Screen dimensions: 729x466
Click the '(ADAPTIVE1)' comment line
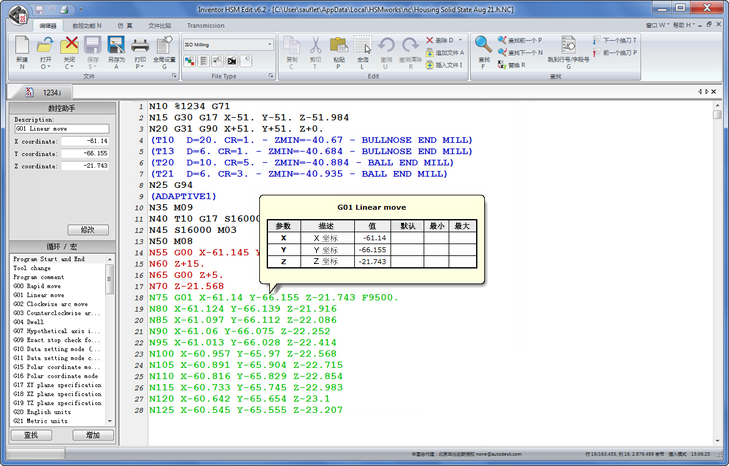point(183,196)
